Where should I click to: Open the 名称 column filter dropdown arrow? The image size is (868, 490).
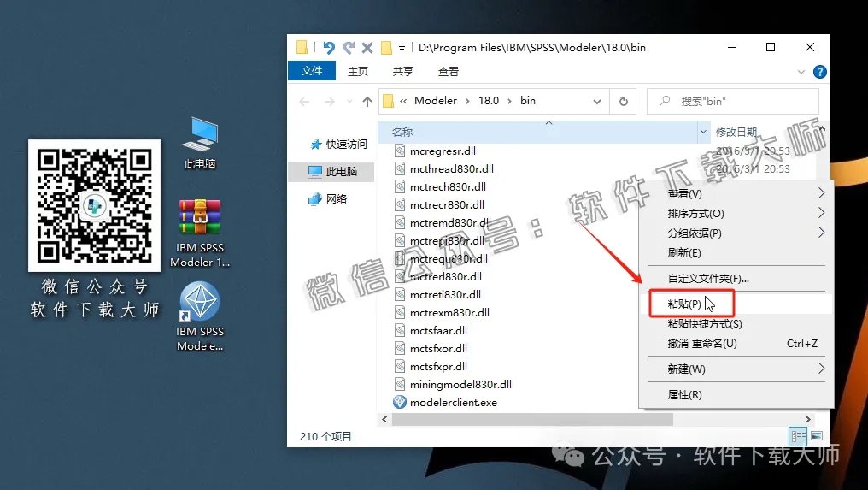[703, 132]
